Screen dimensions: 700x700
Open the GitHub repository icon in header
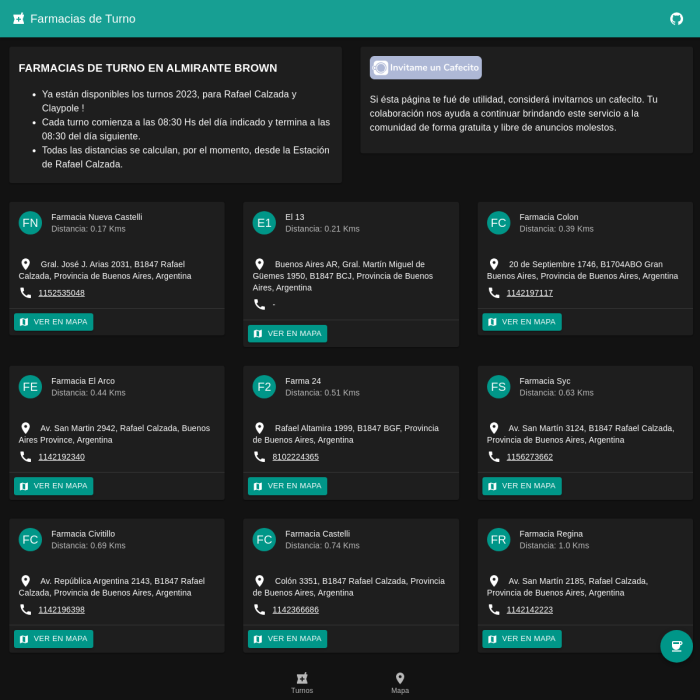(x=676, y=19)
